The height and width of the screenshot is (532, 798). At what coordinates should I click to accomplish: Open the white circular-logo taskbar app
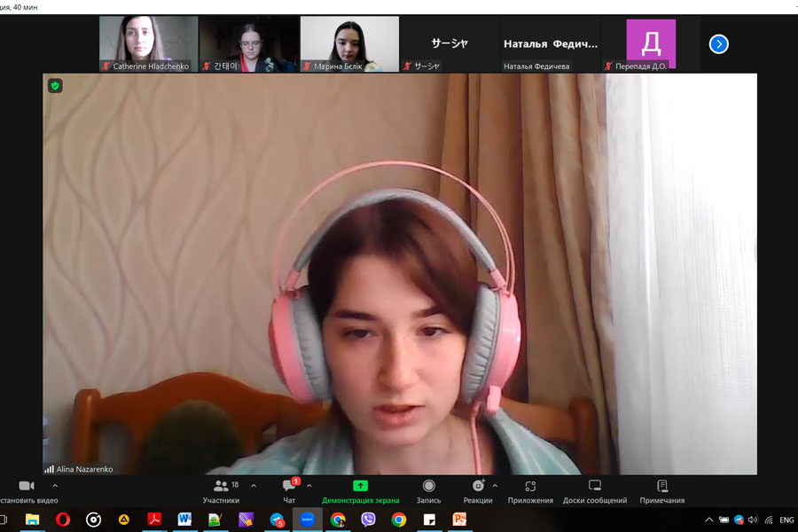pos(94,520)
